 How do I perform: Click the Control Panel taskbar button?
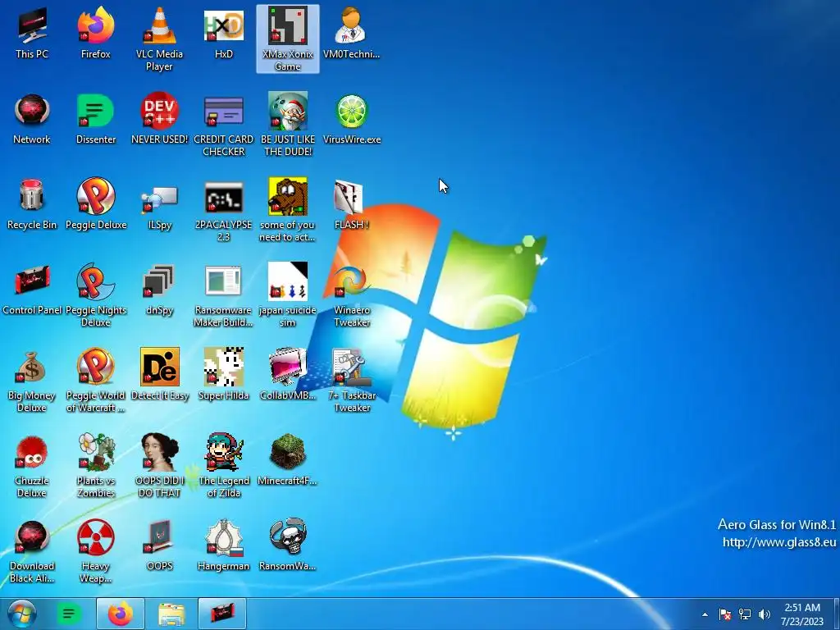222,614
